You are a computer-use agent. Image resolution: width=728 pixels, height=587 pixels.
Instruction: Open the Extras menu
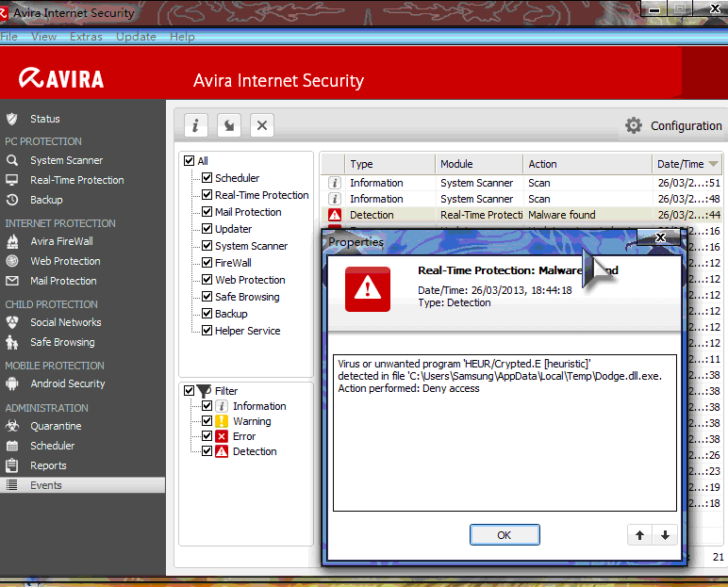click(86, 37)
